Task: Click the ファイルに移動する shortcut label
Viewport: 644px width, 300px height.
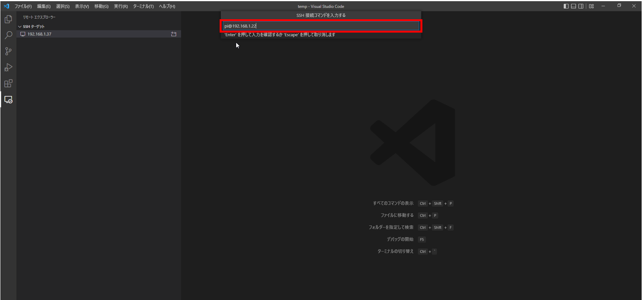Action: (397, 215)
